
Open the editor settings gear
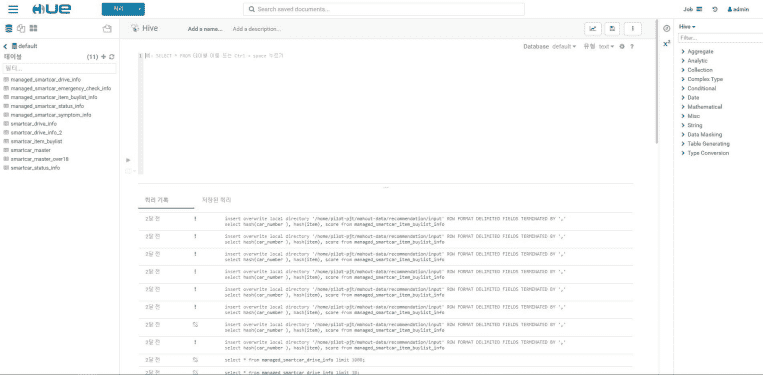pyautogui.click(x=621, y=47)
